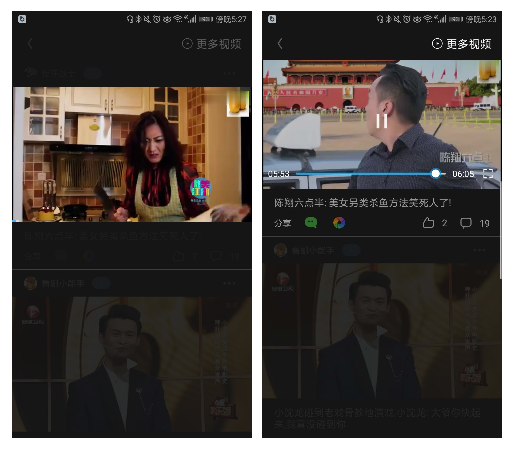Open 更多视频 on right screen
The width and height of the screenshot is (511, 451).
(461, 44)
